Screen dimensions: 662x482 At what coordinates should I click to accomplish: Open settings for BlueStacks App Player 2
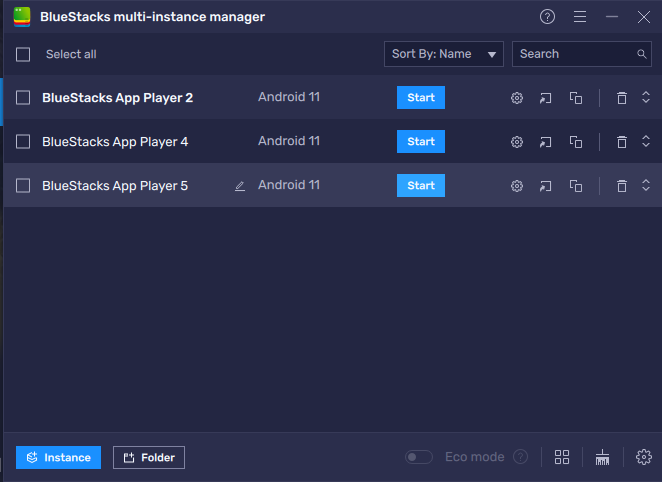point(517,98)
